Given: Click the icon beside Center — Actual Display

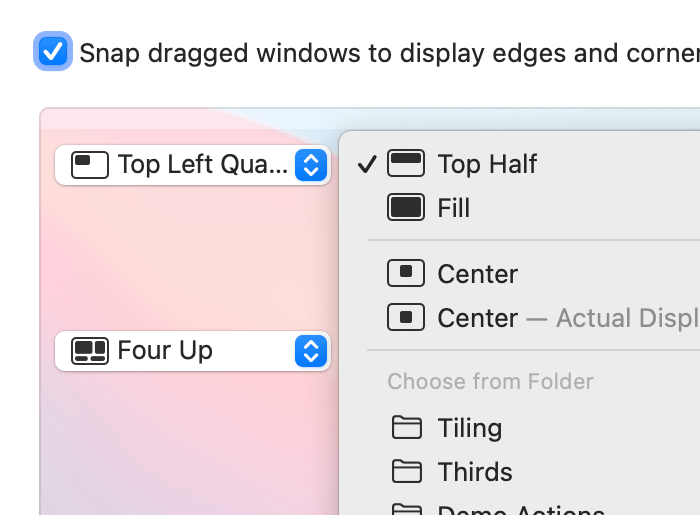Looking at the screenshot, I should coord(406,318).
